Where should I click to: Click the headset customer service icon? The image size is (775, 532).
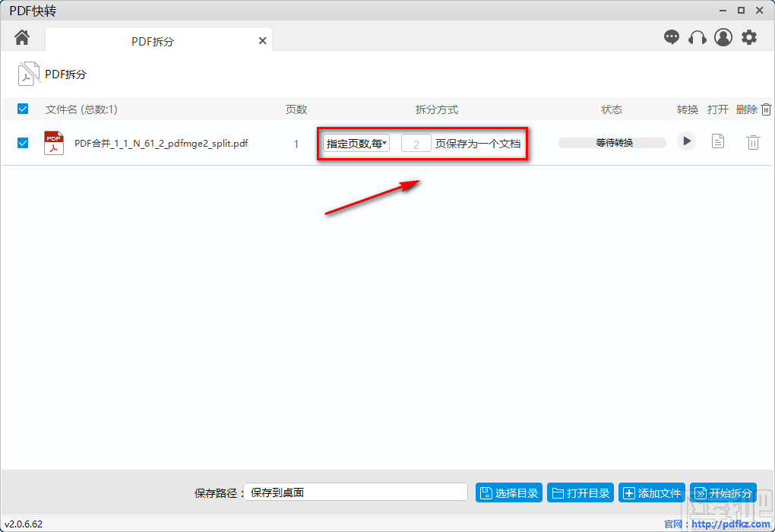(x=697, y=36)
